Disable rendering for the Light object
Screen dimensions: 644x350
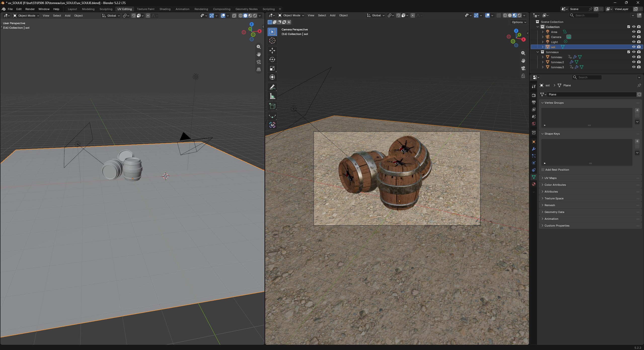click(639, 42)
